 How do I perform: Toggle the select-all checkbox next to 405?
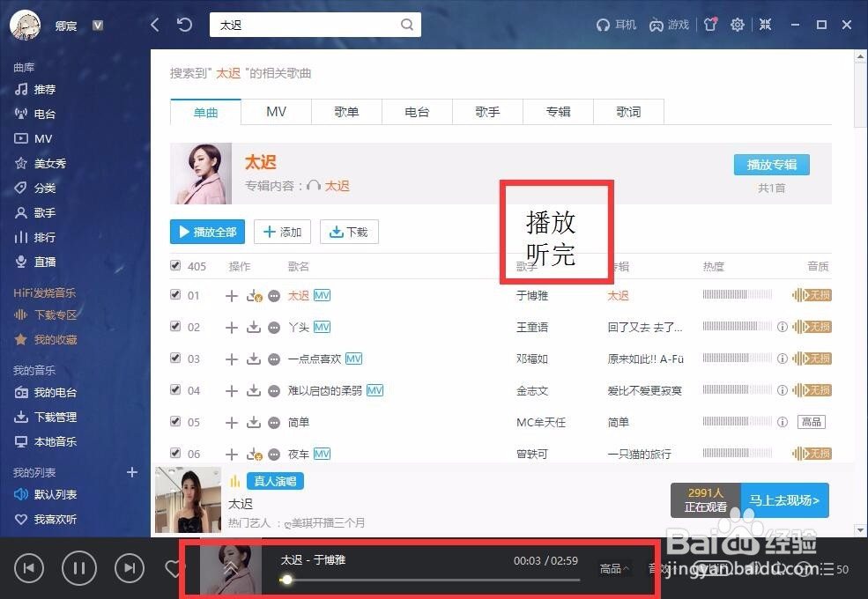[174, 264]
